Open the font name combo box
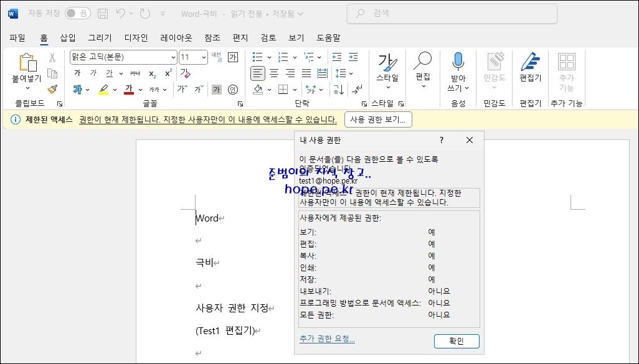639x364 pixels. click(123, 57)
